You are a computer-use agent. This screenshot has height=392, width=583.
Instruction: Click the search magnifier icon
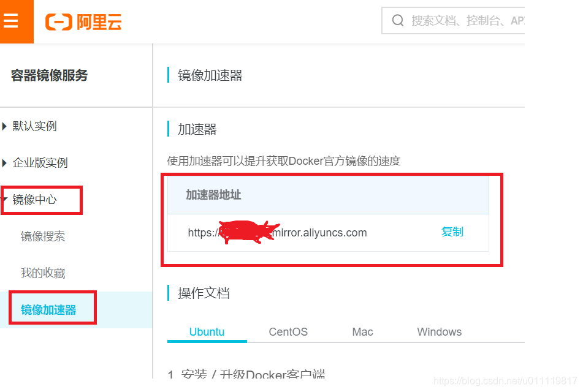398,20
